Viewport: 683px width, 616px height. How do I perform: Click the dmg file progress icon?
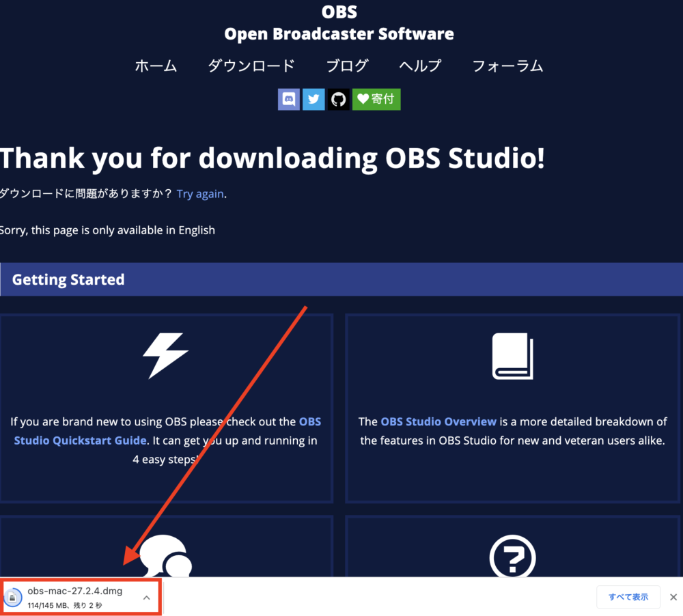[12, 598]
